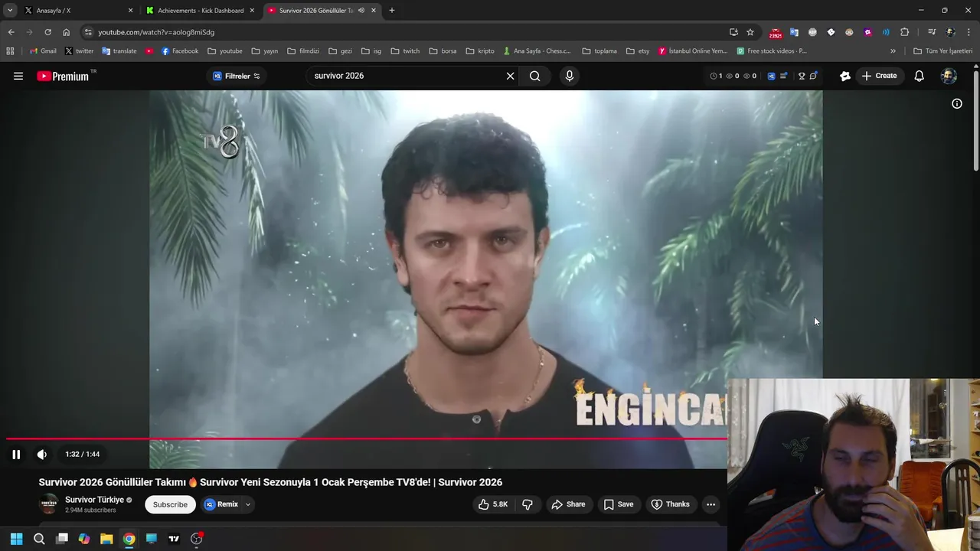Mute the audio-playing YouTube tab icon
980x551 pixels.
tap(361, 11)
